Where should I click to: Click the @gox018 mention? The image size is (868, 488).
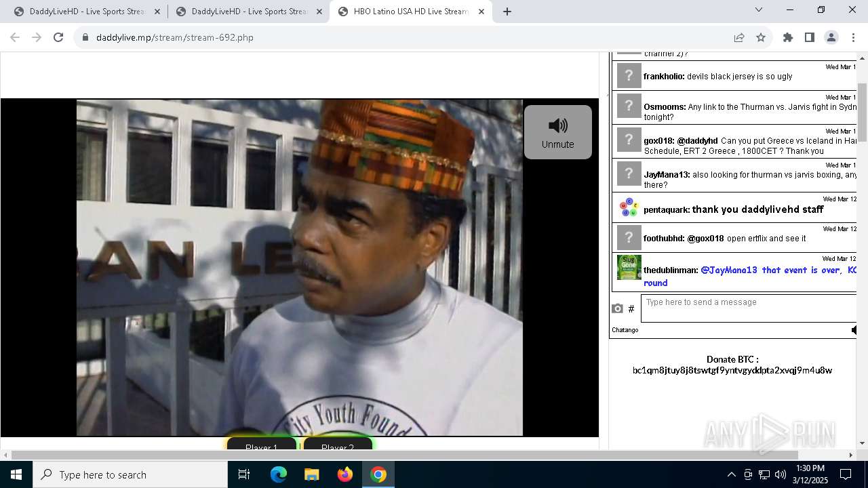click(x=705, y=239)
